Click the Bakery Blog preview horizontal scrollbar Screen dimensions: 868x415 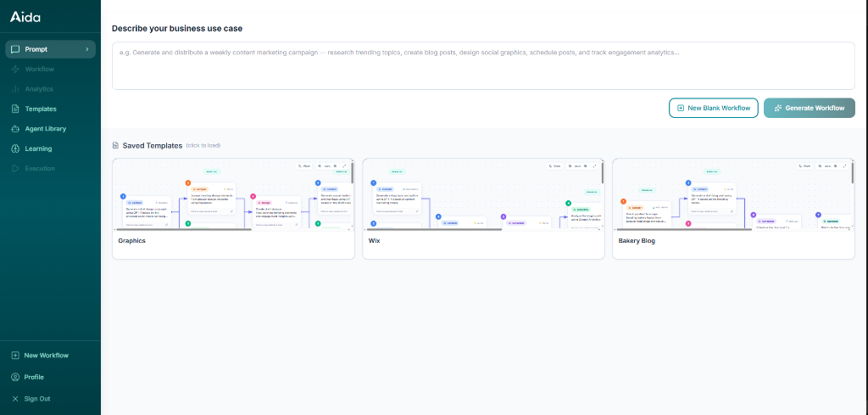point(684,229)
